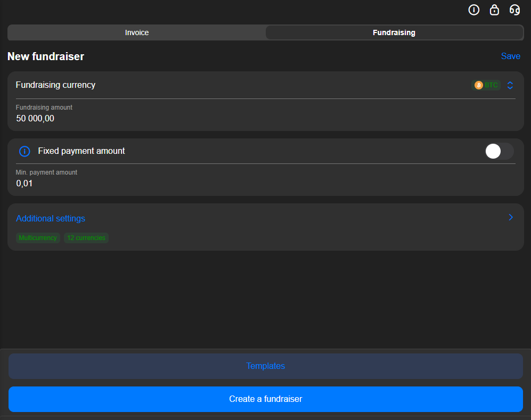Click Save in the header
The height and width of the screenshot is (420, 531).
pos(510,56)
